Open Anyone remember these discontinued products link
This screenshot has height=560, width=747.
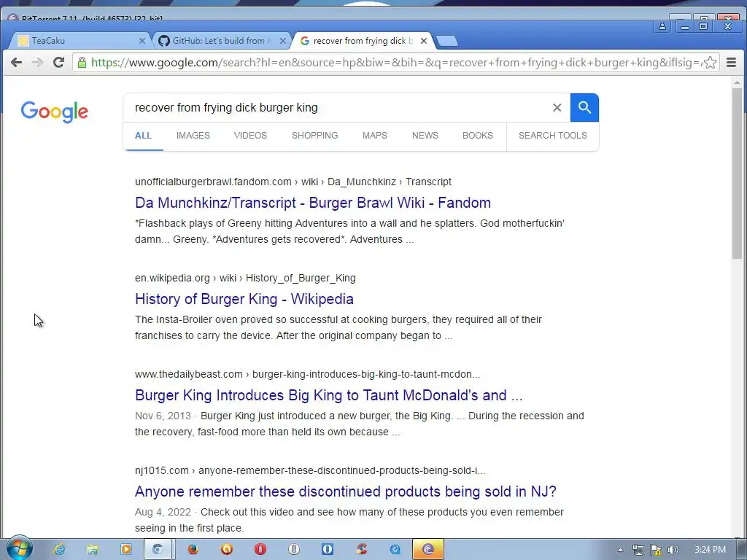pyautogui.click(x=345, y=491)
